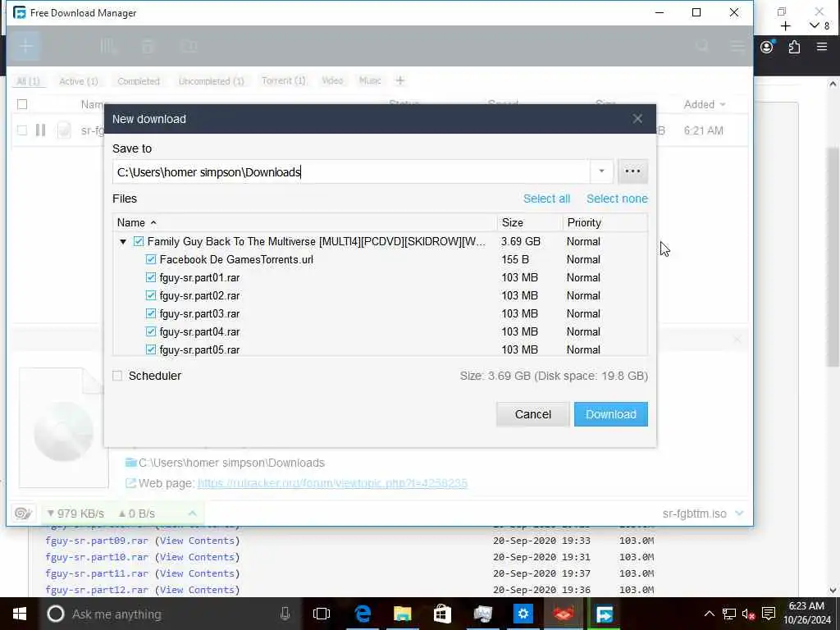
Task: Click the trash delete icon in FDM toolbar
Action: (148, 47)
